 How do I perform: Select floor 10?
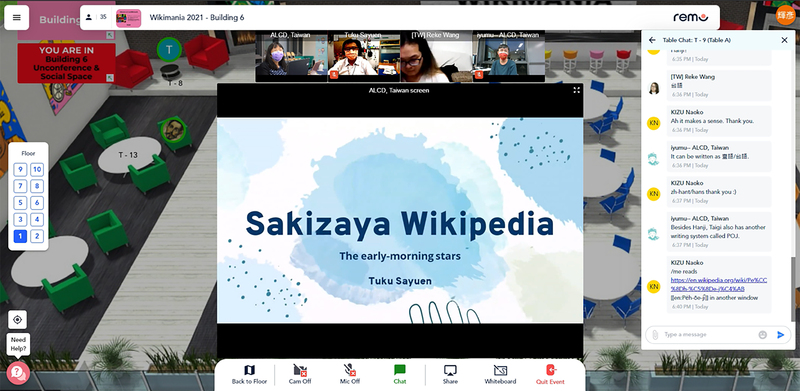coord(37,170)
